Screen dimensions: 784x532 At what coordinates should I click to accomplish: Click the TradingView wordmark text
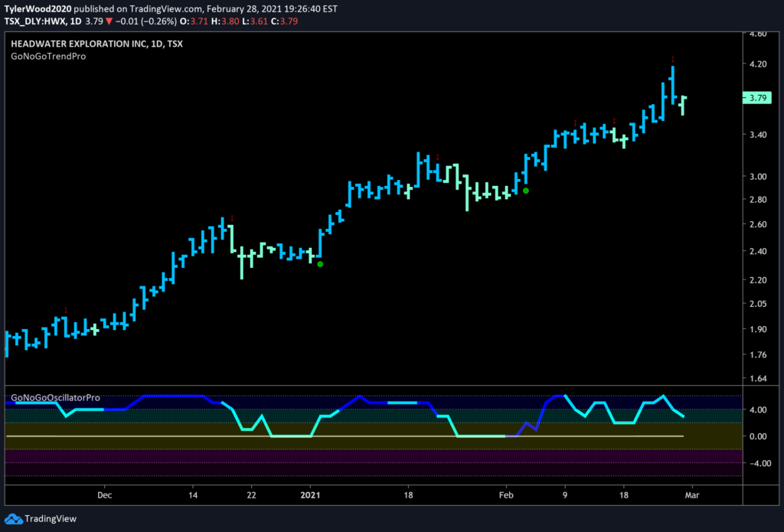click(x=51, y=518)
